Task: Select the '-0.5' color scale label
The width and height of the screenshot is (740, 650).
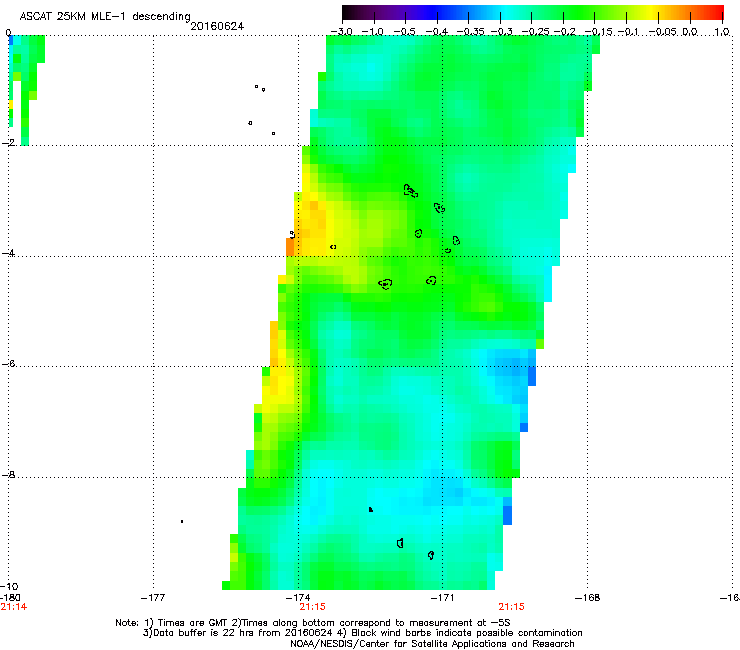Action: (x=404, y=32)
